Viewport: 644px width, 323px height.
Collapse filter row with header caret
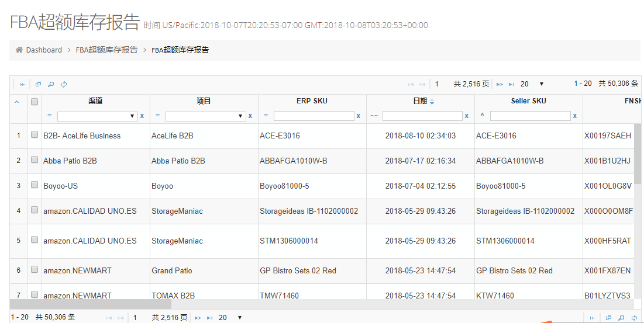coord(17,102)
